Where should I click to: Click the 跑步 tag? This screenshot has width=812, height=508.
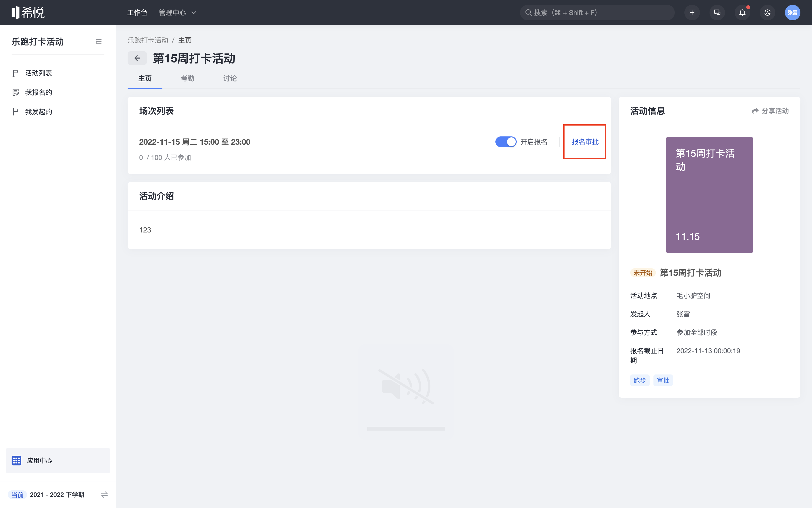click(x=639, y=380)
